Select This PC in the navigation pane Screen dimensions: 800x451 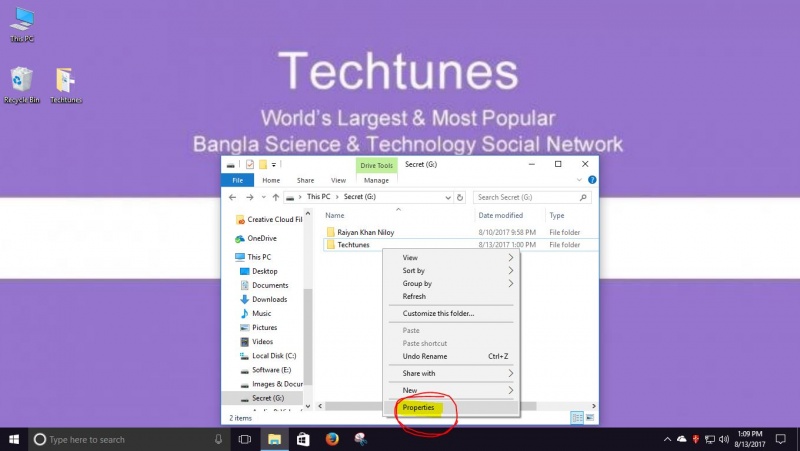point(253,257)
